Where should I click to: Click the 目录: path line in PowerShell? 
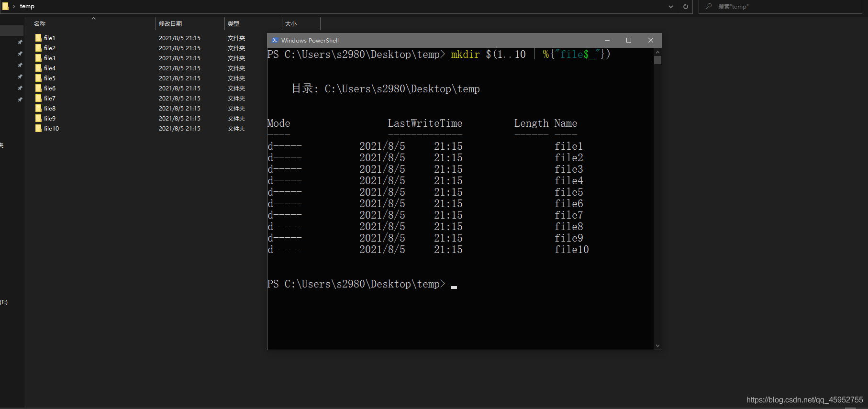386,89
